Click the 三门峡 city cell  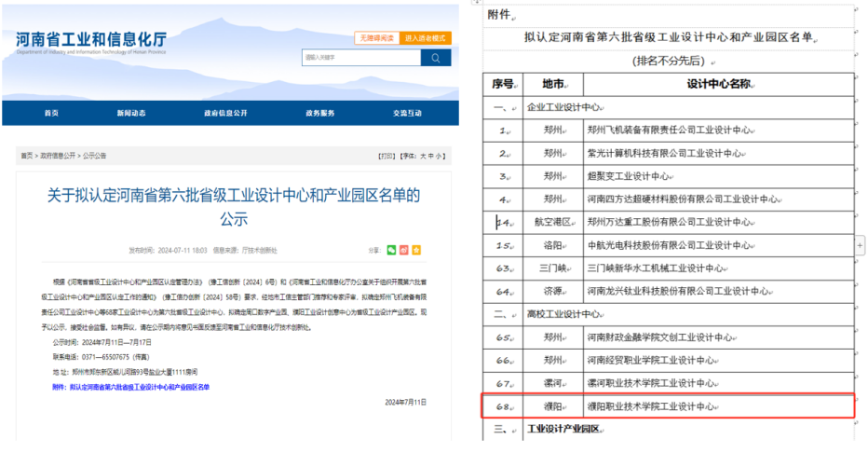(553, 268)
